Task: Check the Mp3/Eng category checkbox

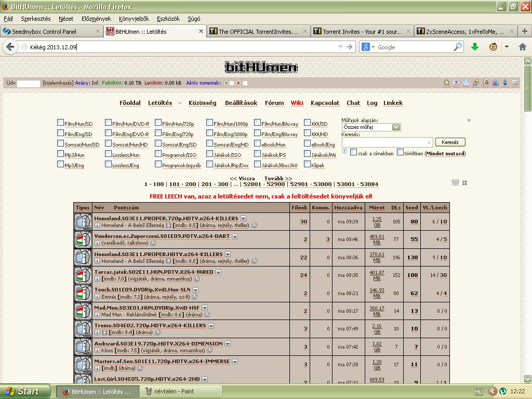Action: [60, 164]
